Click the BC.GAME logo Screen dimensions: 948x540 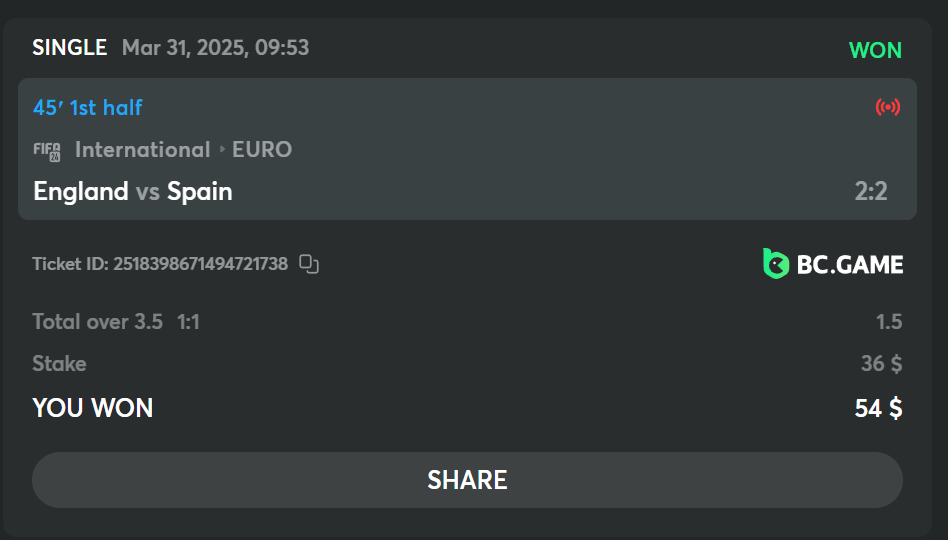click(x=833, y=264)
